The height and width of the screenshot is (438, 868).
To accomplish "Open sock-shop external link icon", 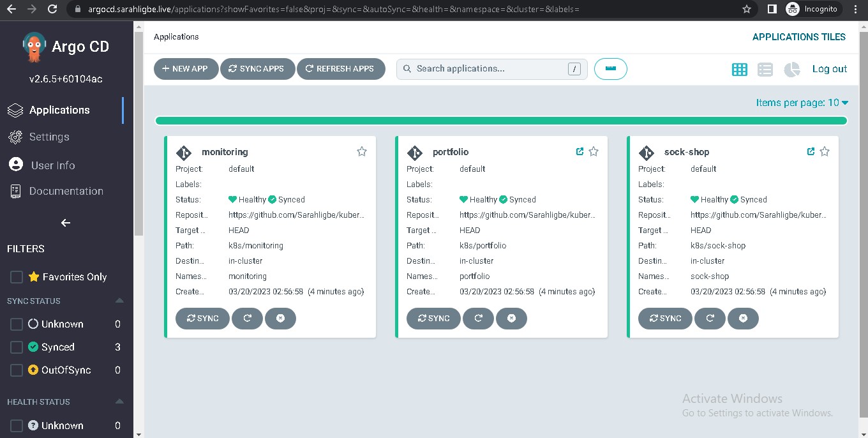I will [x=811, y=151].
